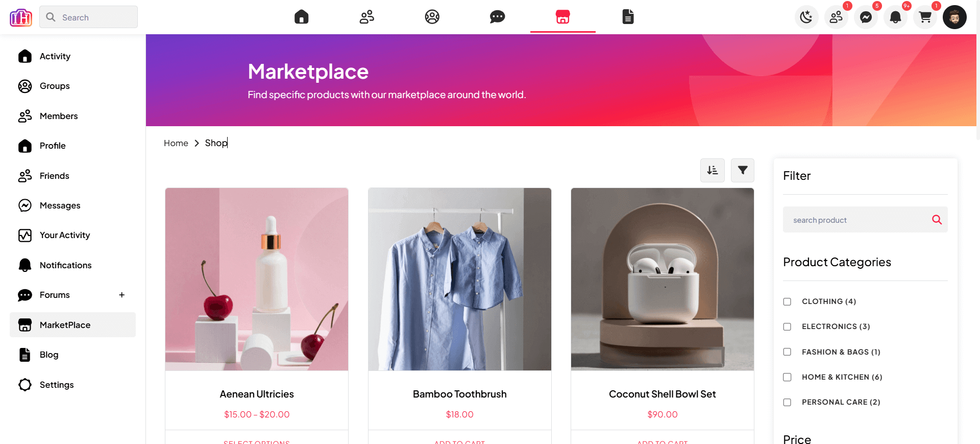Click the home icon in the top navigation
The image size is (980, 444).
click(302, 17)
